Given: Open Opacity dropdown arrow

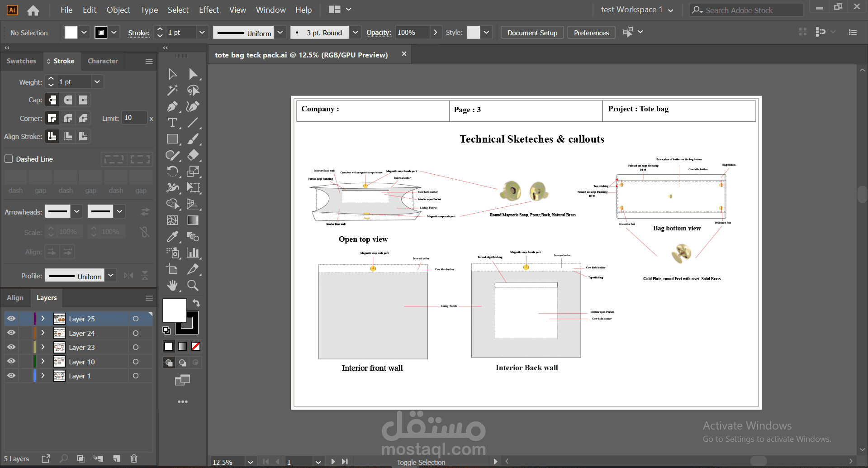Looking at the screenshot, I should coord(435,33).
